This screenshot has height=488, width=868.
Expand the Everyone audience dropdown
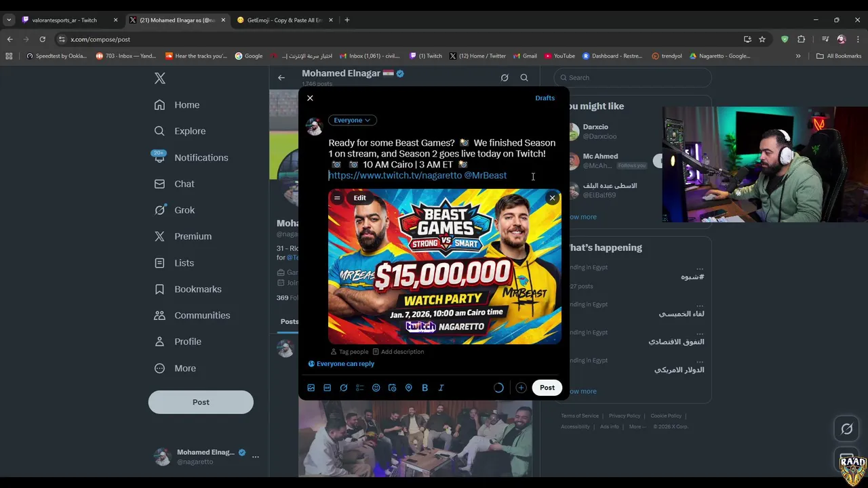coord(352,120)
